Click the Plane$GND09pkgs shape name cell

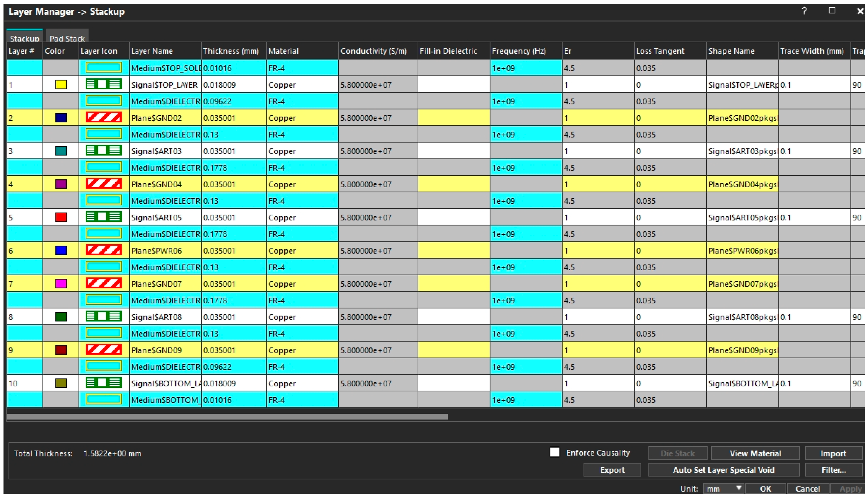tap(742, 350)
